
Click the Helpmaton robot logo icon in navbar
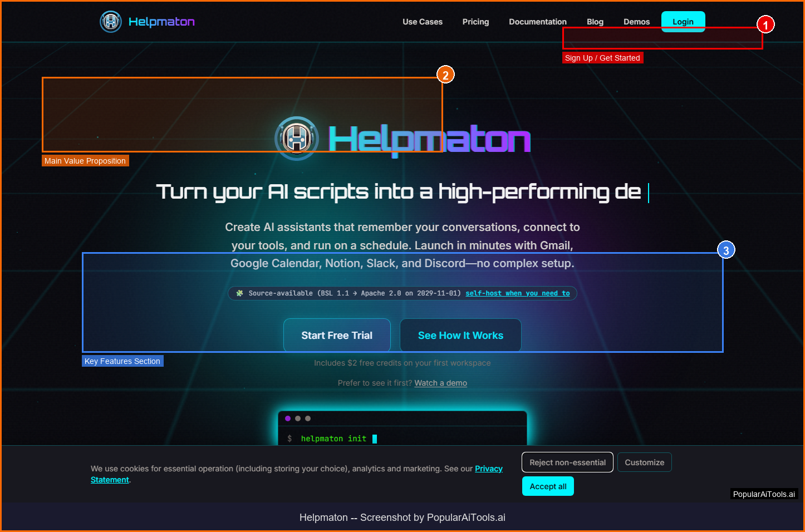111,22
